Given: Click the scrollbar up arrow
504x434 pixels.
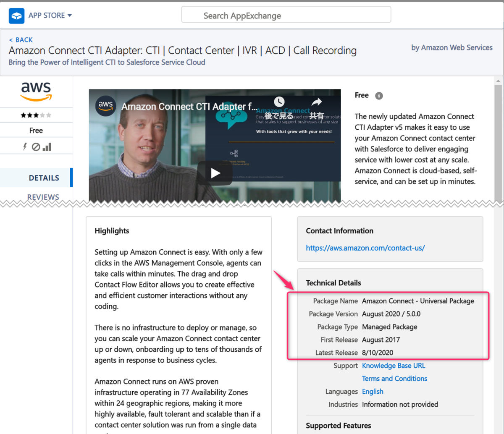Looking at the screenshot, I should point(499,81).
